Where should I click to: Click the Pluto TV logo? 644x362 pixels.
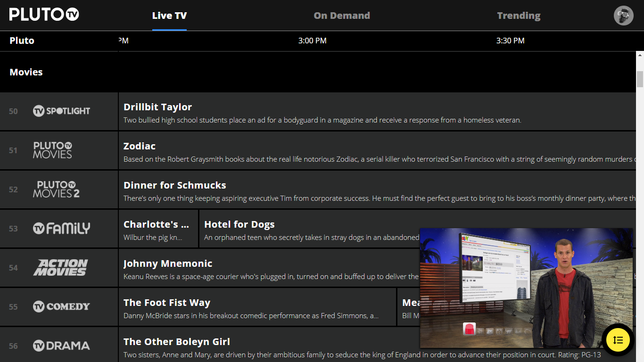44,14
